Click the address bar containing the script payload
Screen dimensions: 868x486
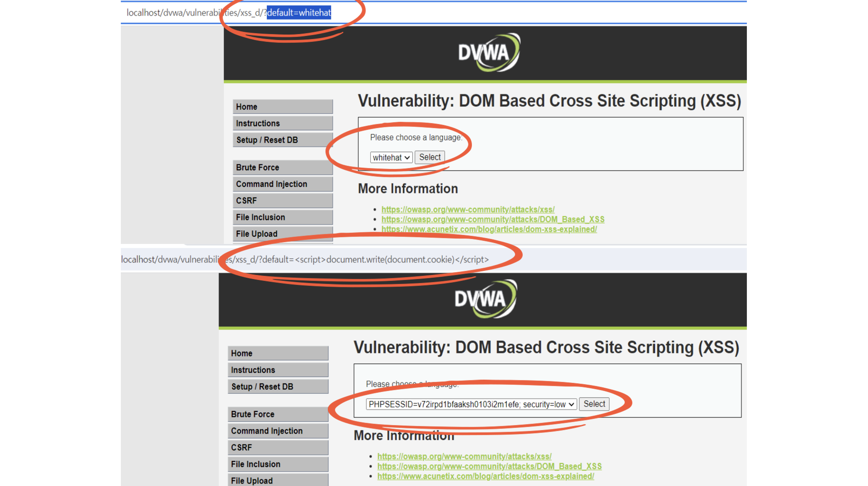coord(434,259)
